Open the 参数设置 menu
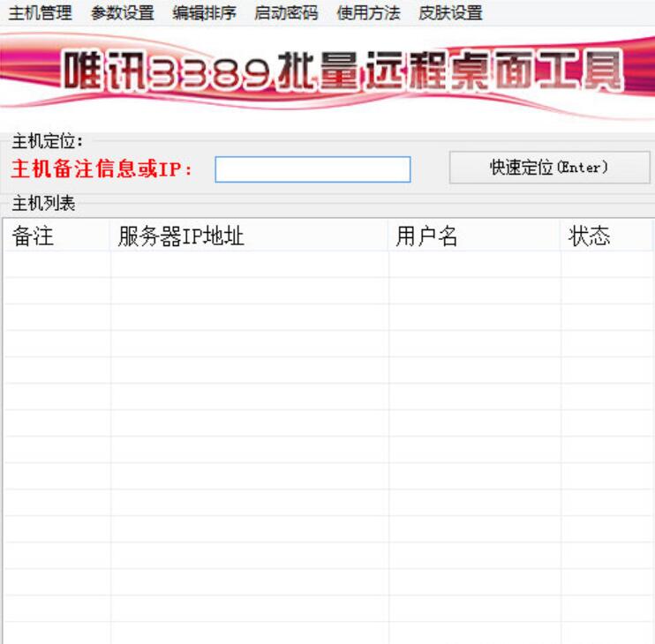The height and width of the screenshot is (644, 655). (x=122, y=13)
